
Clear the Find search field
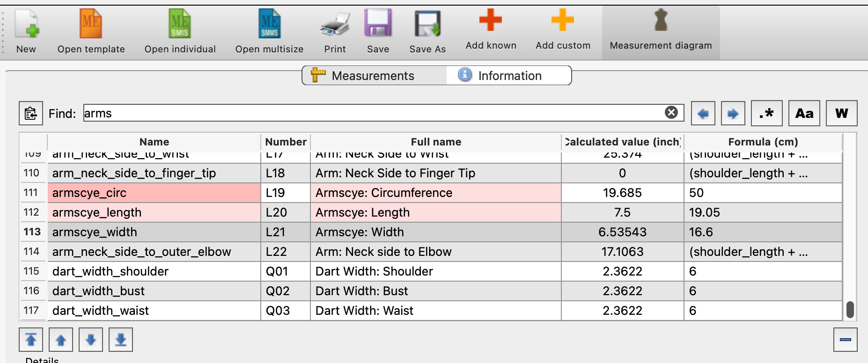(x=671, y=113)
